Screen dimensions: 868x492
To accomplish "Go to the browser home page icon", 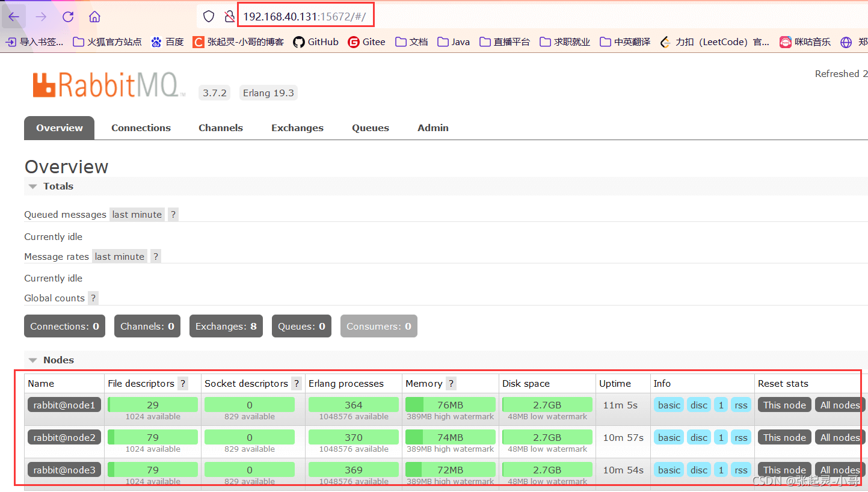I will pos(94,16).
